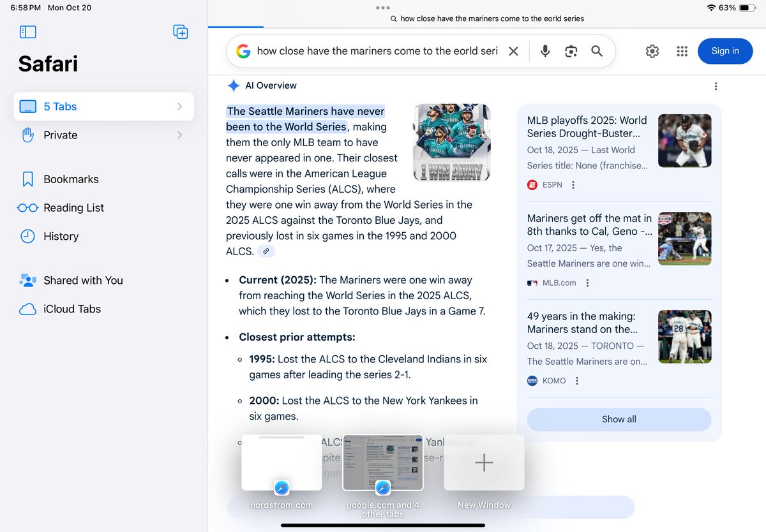This screenshot has width=766, height=532.
Task: Start Google voice search
Action: coord(545,51)
